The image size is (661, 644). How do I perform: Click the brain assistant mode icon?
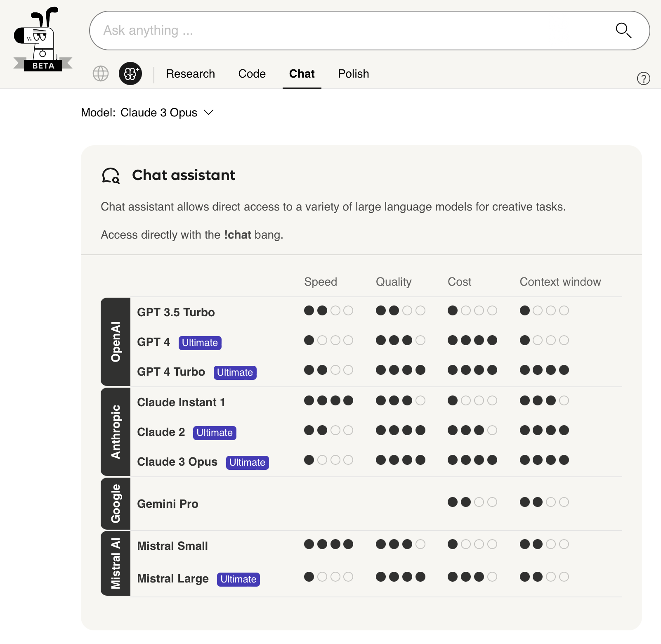coord(130,74)
